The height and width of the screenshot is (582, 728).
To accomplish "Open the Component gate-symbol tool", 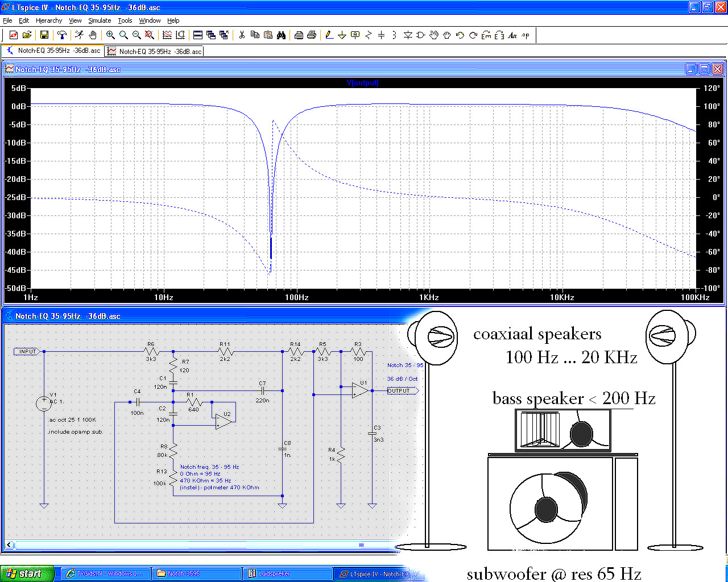I will pyautogui.click(x=421, y=35).
